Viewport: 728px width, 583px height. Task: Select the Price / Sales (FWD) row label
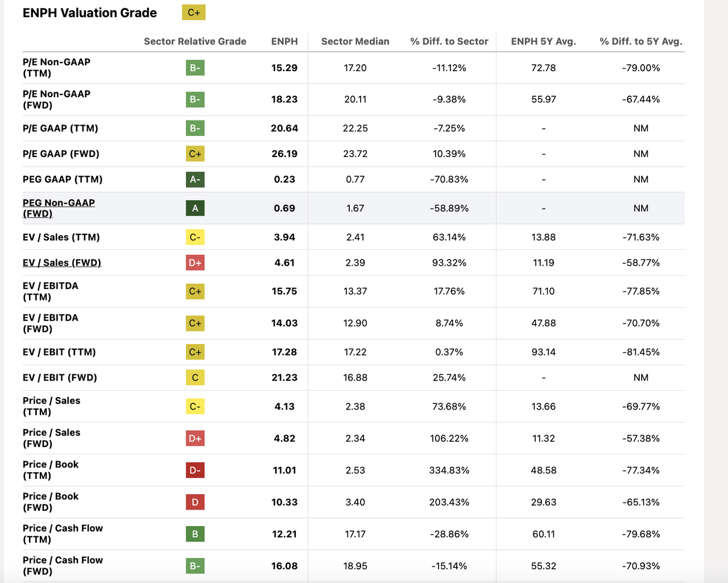coord(52,439)
